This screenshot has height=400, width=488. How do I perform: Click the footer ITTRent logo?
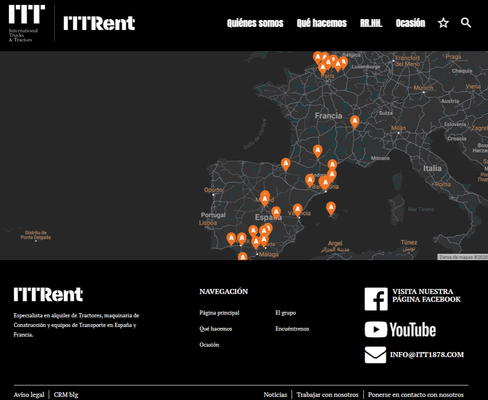48,294
